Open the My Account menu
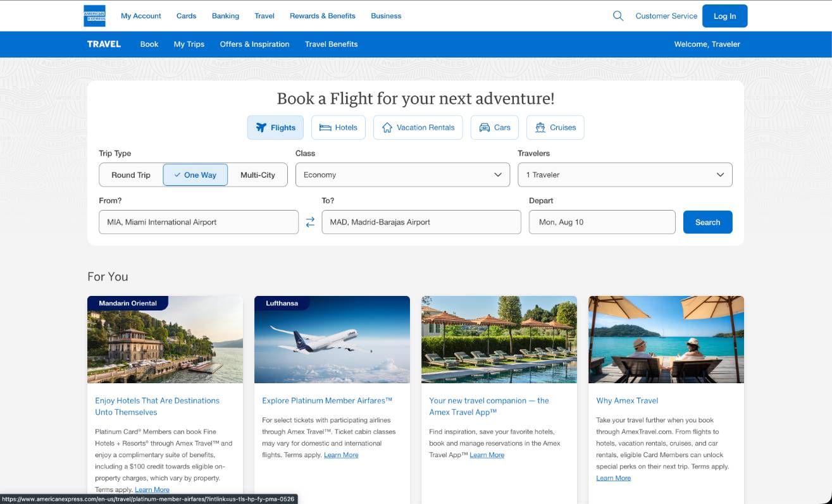Screen dimensions: 832x504 click(141, 16)
